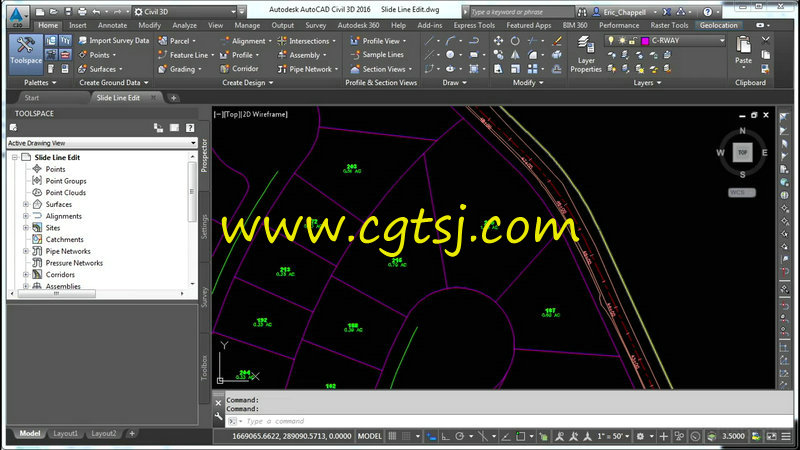This screenshot has height=450, width=800.
Task: Click the Plot printer icon in quick access toolbar
Action: tap(82, 11)
